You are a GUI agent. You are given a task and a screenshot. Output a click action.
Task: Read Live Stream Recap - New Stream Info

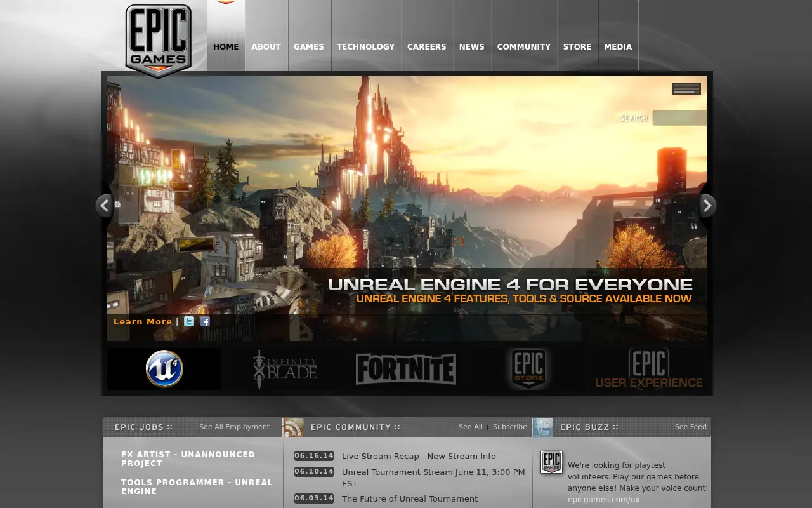point(419,457)
